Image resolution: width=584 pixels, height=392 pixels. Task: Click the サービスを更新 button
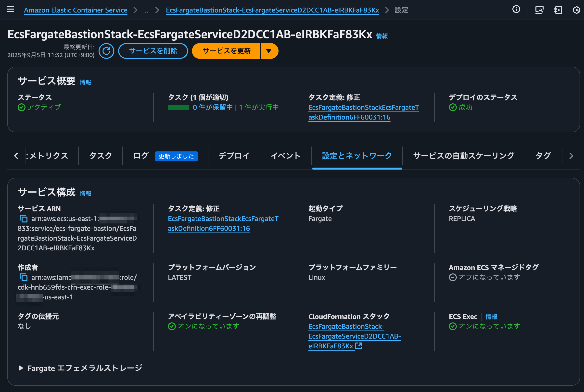pyautogui.click(x=226, y=51)
